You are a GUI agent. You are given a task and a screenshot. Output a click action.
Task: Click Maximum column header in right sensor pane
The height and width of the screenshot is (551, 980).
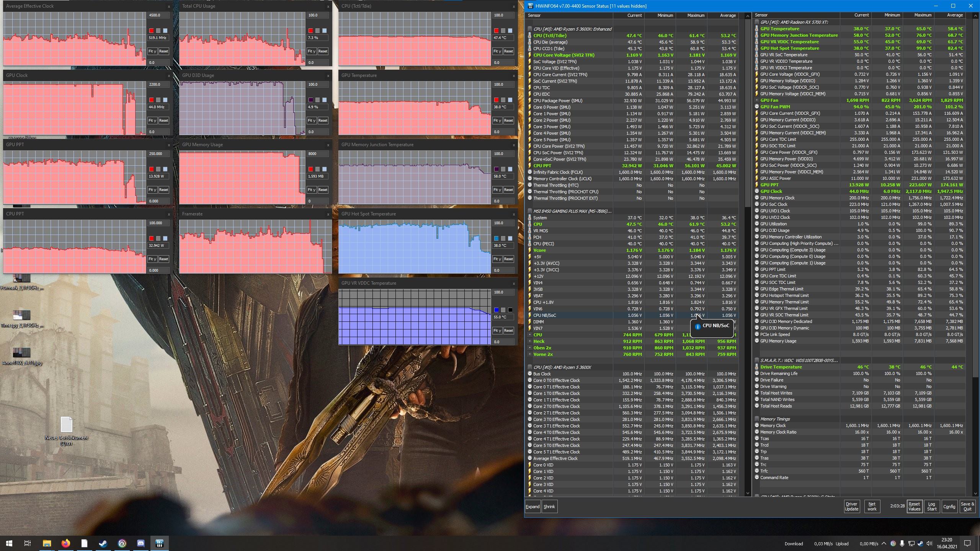tap(918, 15)
